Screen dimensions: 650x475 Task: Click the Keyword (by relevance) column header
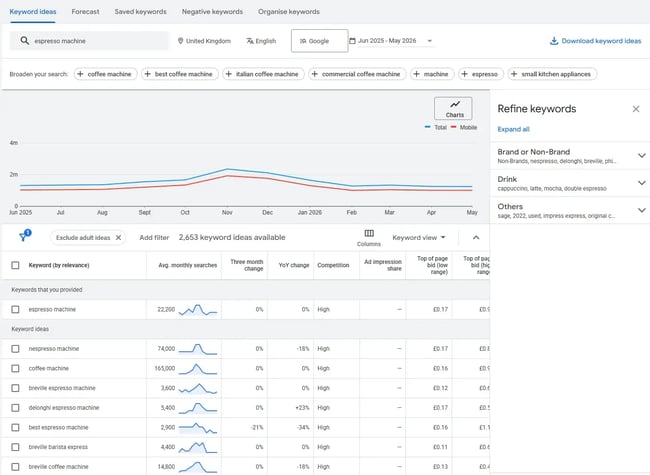coord(59,265)
